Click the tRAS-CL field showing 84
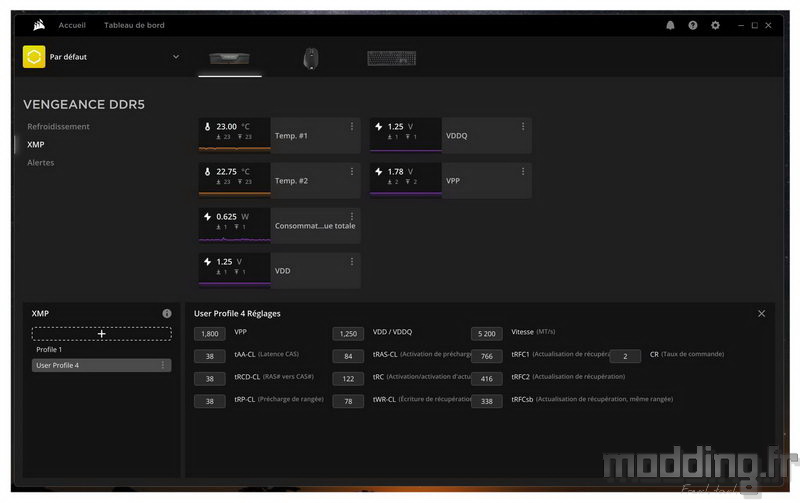The image size is (800, 503). pyautogui.click(x=348, y=356)
